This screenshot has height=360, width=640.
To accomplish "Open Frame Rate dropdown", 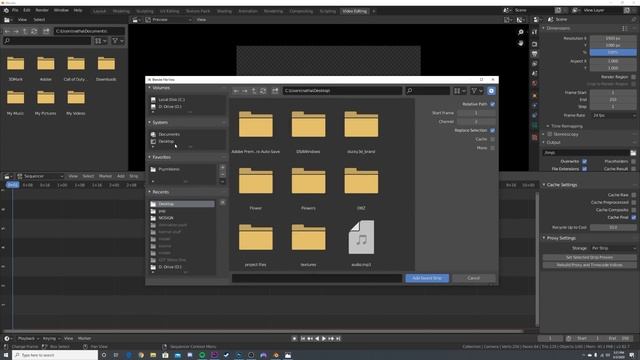I will point(613,116).
